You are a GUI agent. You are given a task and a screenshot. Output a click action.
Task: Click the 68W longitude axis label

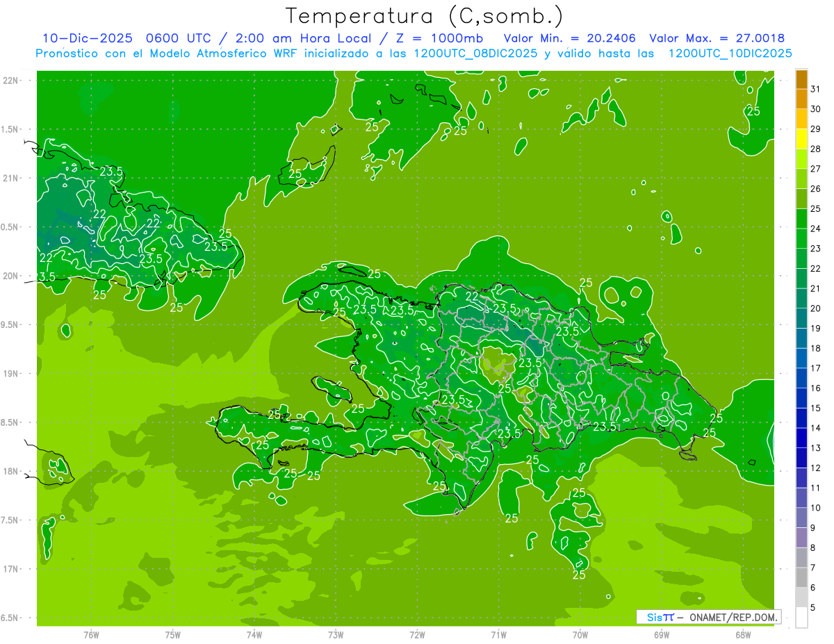[x=743, y=634]
